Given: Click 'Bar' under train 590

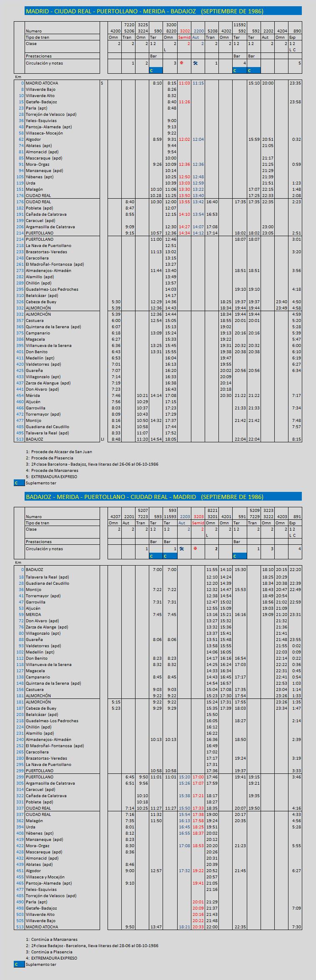Looking at the screenshot, I should click(153, 56).
